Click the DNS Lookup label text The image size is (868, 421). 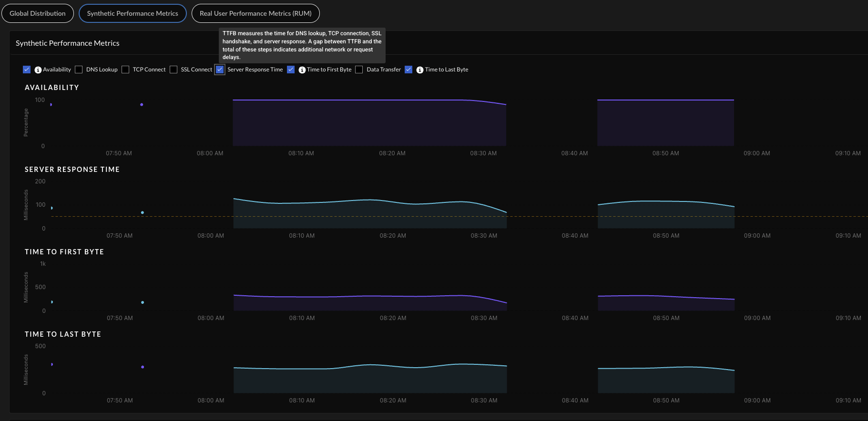[102, 70]
